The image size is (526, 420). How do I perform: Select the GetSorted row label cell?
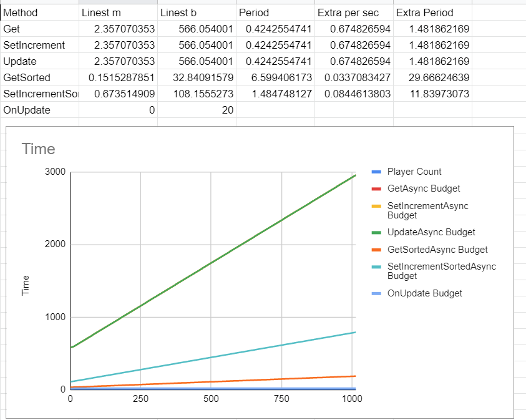pos(39,77)
